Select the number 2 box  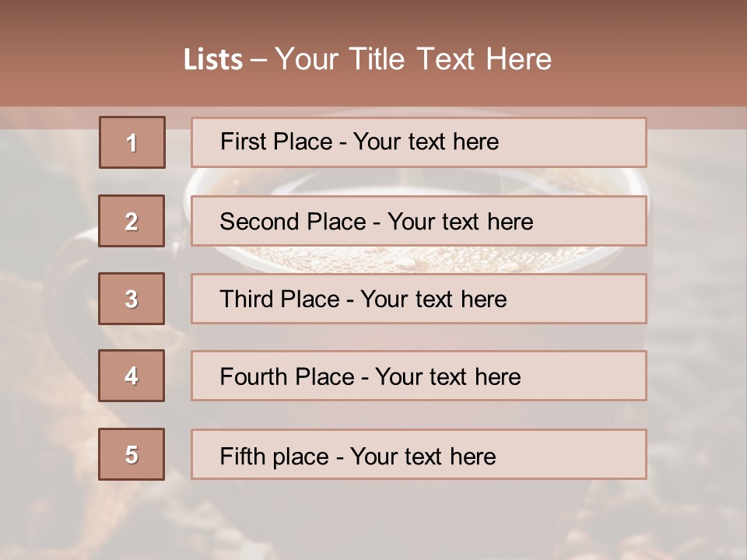point(132,221)
